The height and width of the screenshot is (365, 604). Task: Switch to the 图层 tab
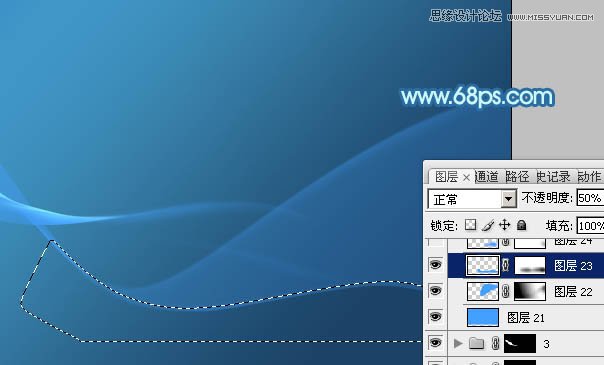coord(446,177)
